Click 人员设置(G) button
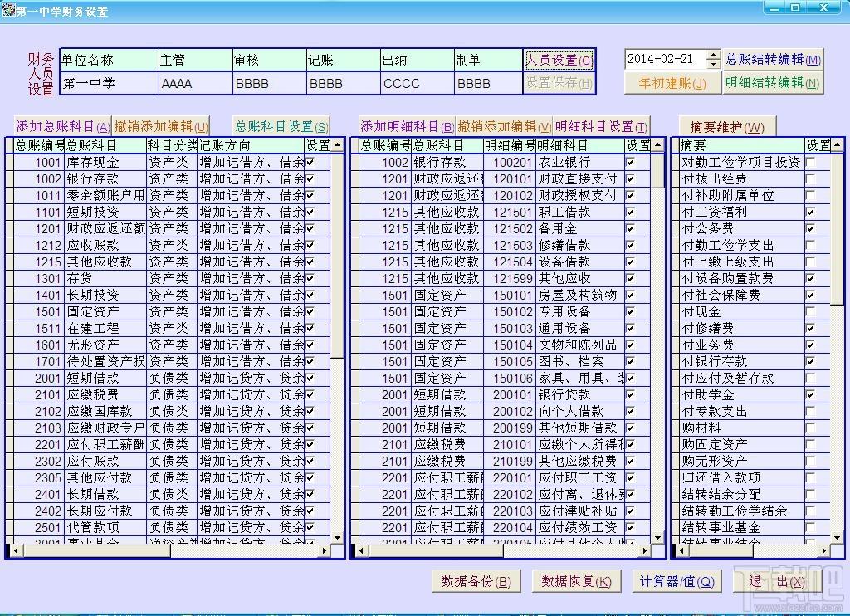The width and height of the screenshot is (850, 616). coord(559,61)
